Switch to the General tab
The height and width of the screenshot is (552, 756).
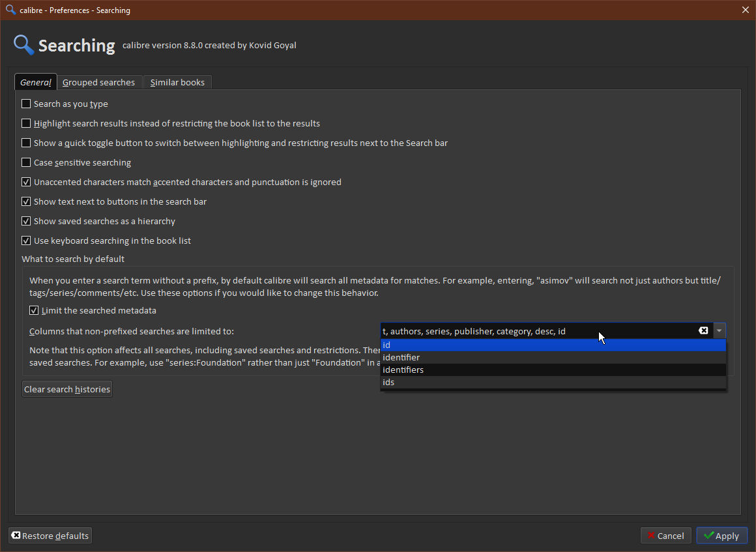pos(36,82)
